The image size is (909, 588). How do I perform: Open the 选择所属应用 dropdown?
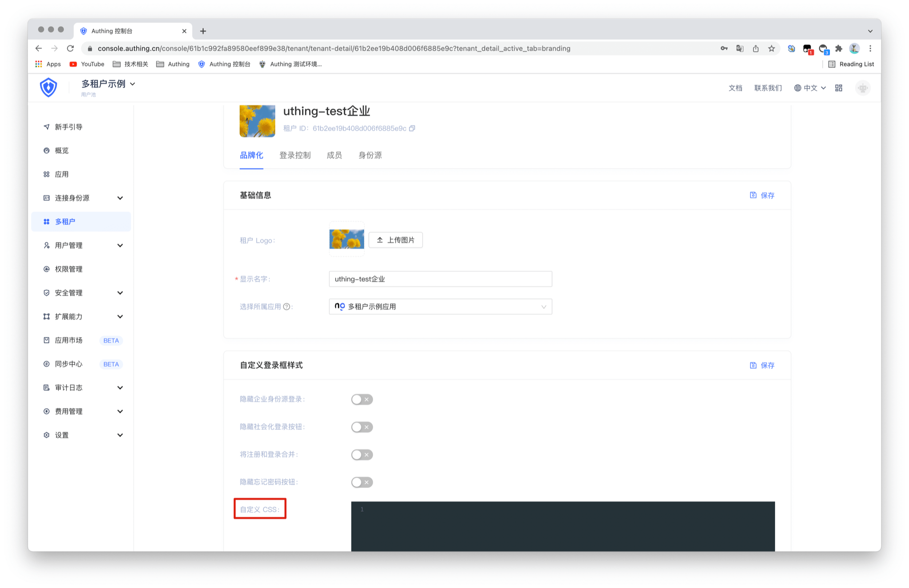coord(440,306)
